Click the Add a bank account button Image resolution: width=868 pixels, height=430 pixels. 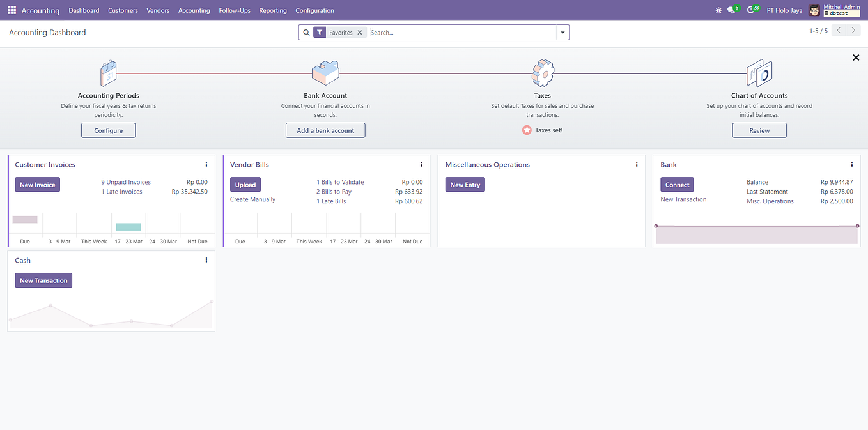325,130
